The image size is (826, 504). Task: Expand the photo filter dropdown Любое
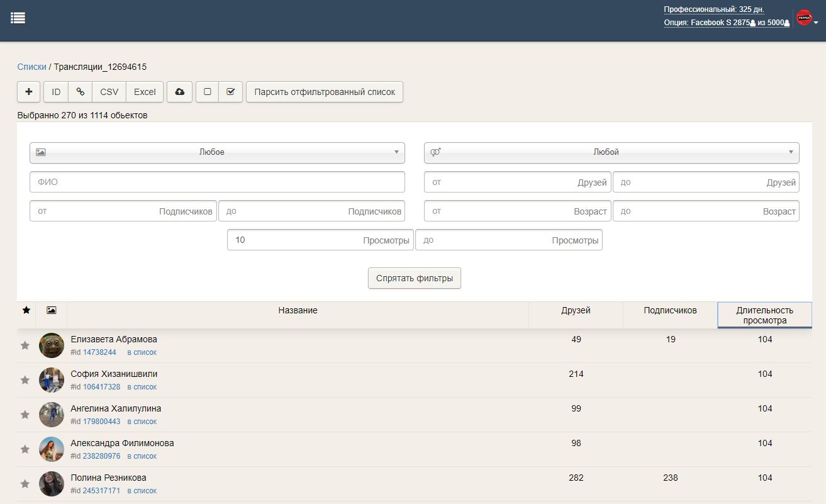(217, 152)
